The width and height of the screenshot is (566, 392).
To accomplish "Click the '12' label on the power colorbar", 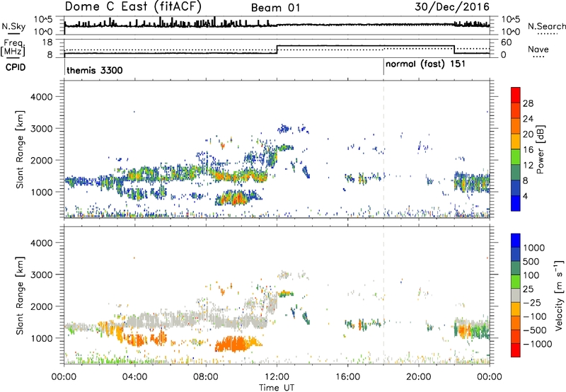I will pyautogui.click(x=528, y=166).
